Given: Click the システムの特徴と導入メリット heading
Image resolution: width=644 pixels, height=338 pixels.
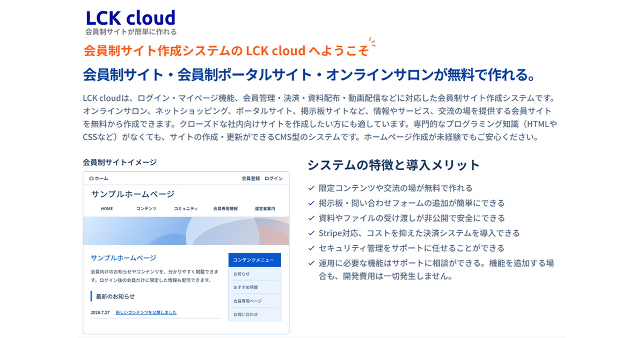Looking at the screenshot, I should coord(393,165).
